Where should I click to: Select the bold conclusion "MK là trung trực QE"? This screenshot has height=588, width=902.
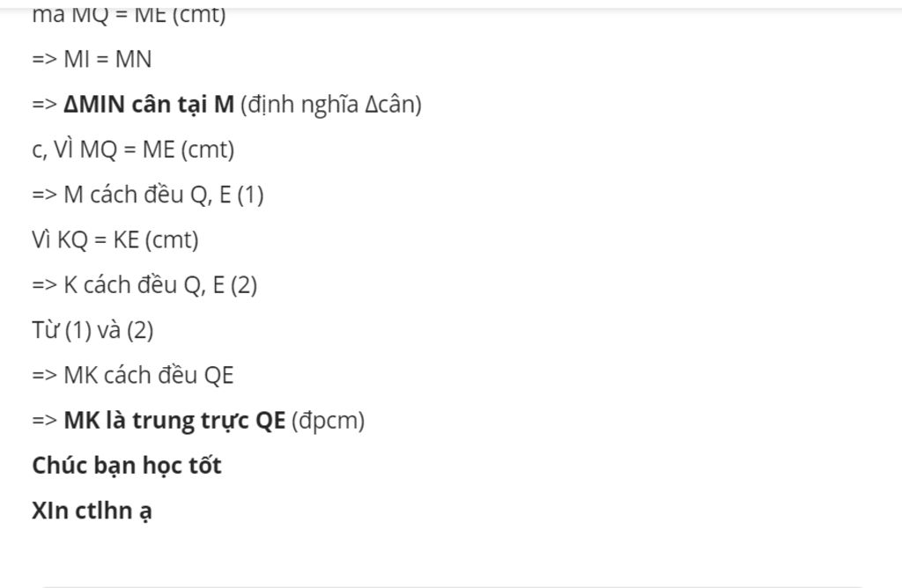[174, 421]
